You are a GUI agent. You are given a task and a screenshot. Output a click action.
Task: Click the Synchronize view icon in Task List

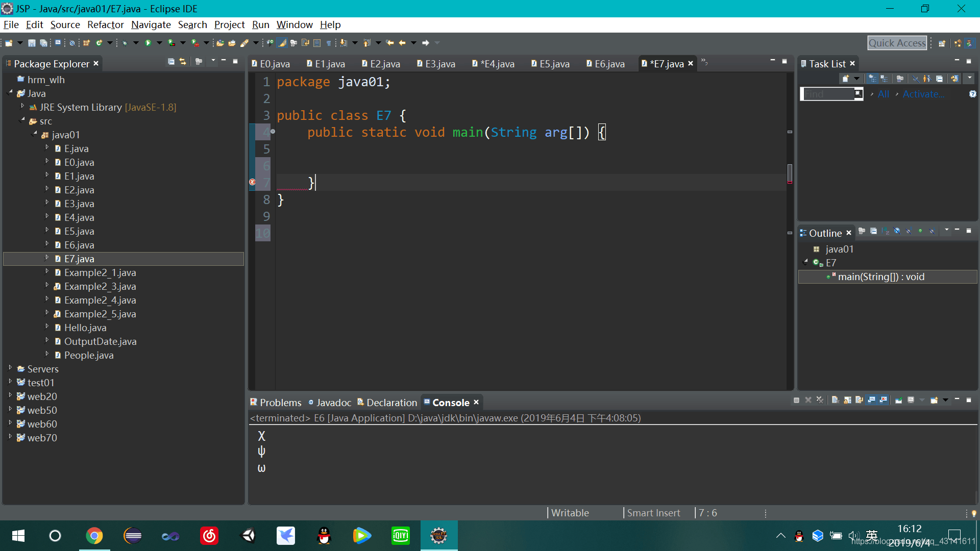(954, 79)
